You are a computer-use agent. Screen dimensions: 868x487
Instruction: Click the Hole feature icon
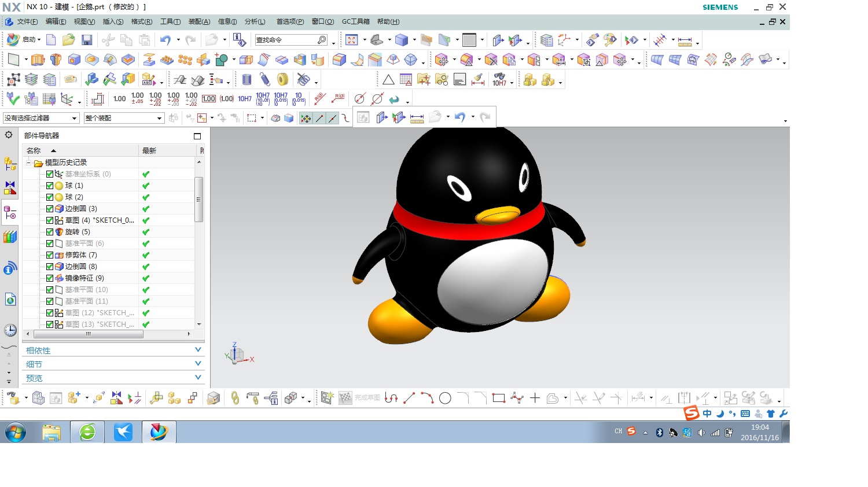(x=74, y=60)
